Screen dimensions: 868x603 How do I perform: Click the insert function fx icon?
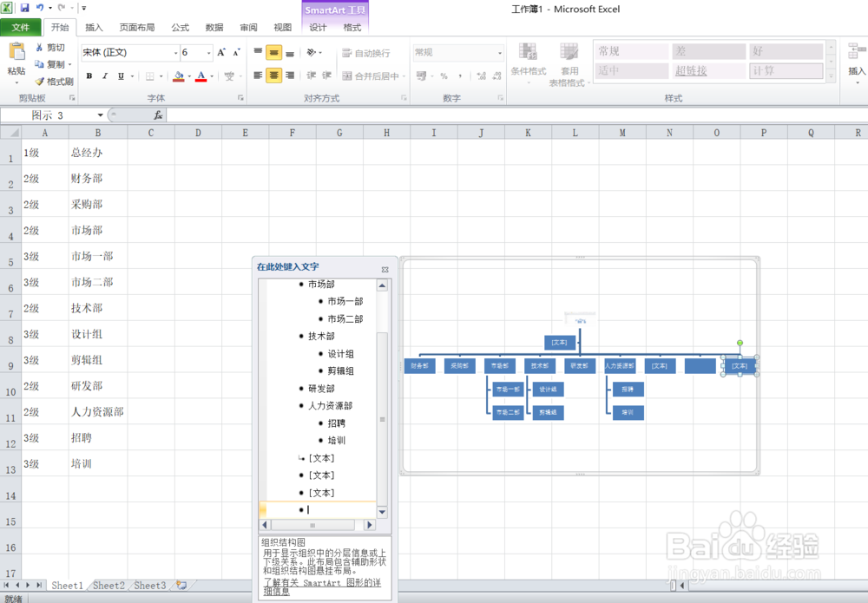point(158,115)
